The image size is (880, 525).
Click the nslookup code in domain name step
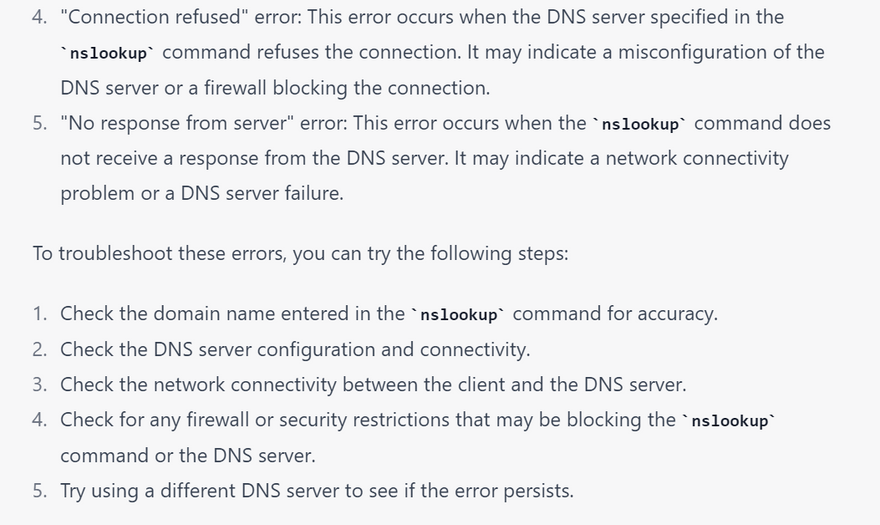(x=458, y=314)
